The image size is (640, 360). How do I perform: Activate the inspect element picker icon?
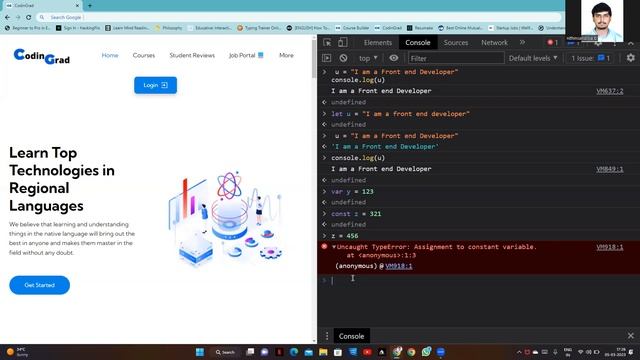tap(327, 42)
